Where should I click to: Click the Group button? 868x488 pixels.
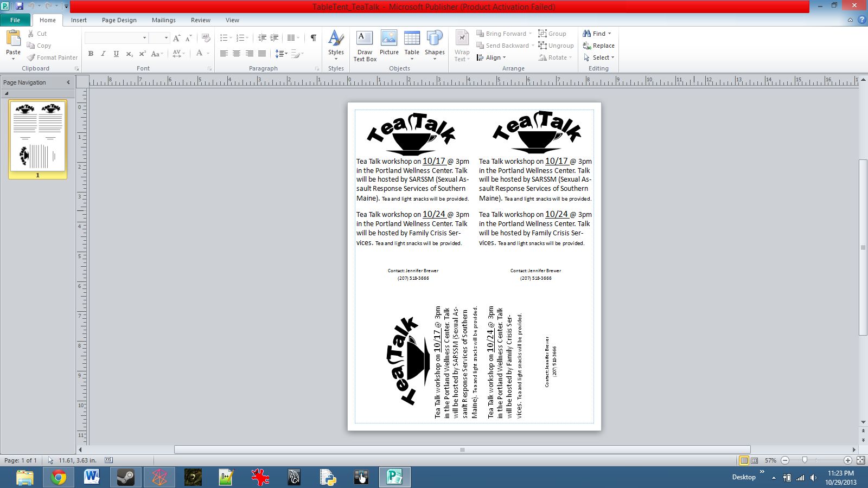[x=552, y=34]
